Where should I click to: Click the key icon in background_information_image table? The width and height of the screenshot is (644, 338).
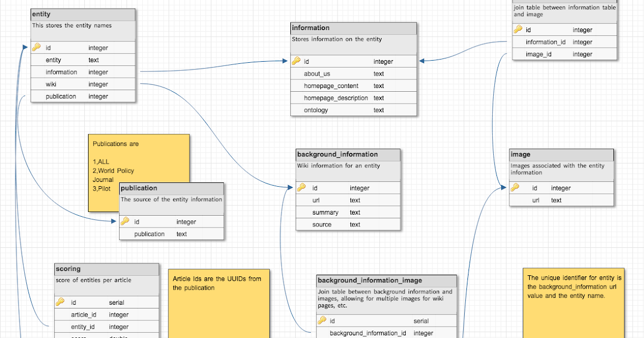322,320
